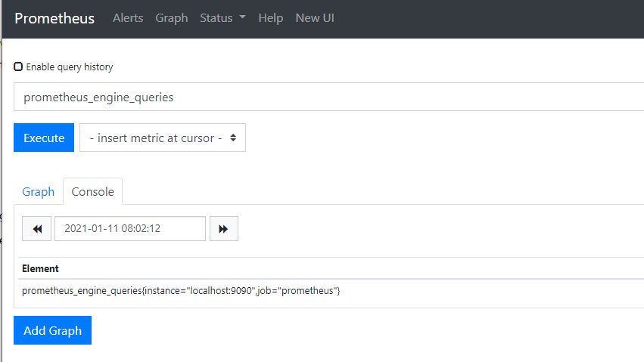The image size is (644, 362).
Task: Go to Graph in the navigation bar
Action: pos(171,18)
